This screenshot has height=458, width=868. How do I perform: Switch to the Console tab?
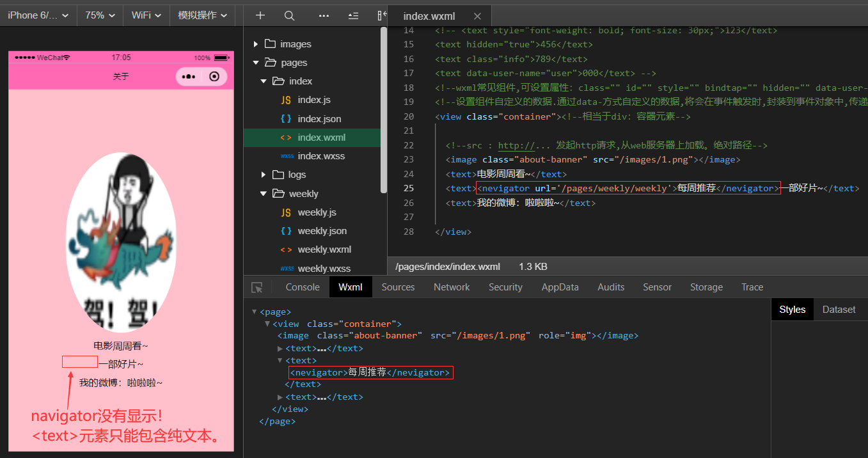pos(303,287)
